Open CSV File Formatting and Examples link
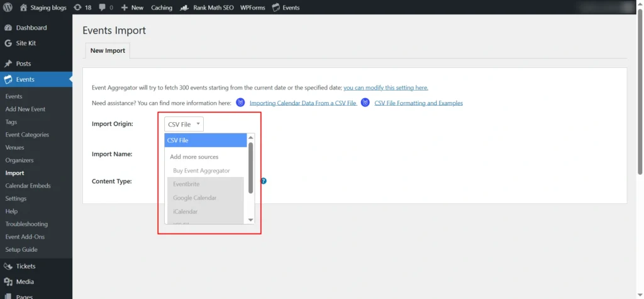Screen dimensions: 644x299 (x=418, y=103)
